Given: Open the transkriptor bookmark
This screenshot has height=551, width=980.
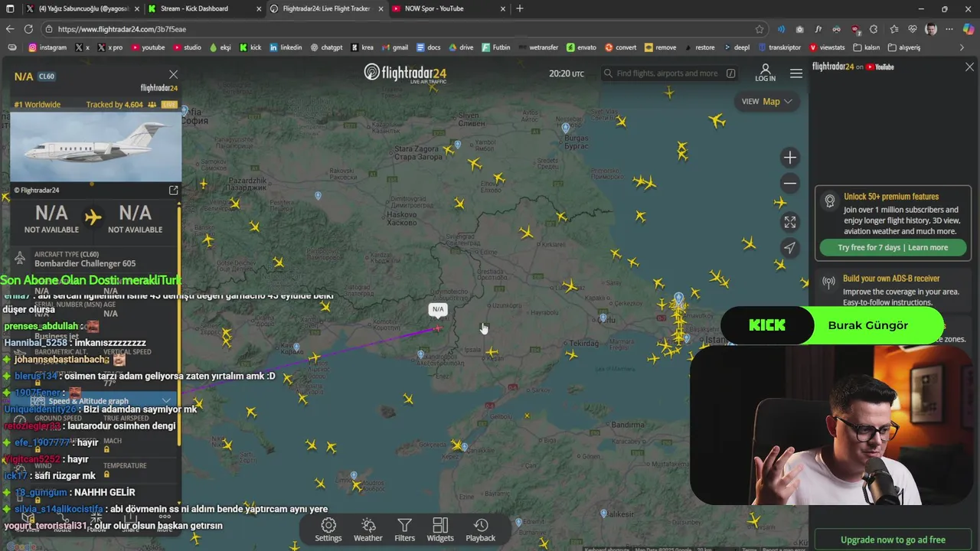Looking at the screenshot, I should 779,47.
